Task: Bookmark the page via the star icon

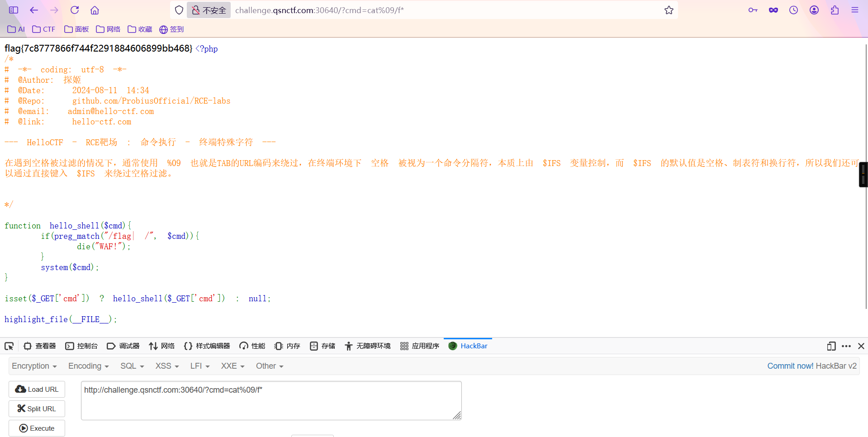Action: [669, 10]
